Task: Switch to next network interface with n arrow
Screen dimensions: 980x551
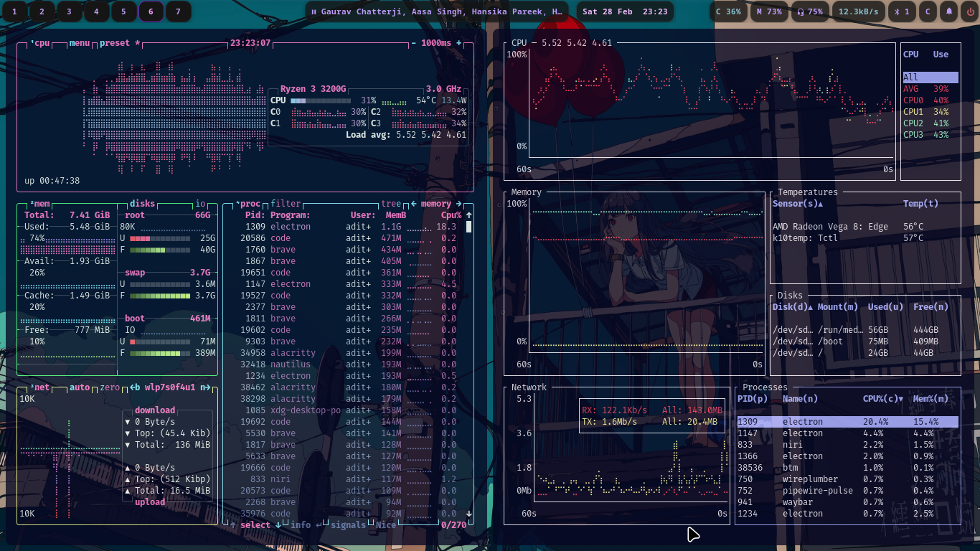Action: coord(206,387)
